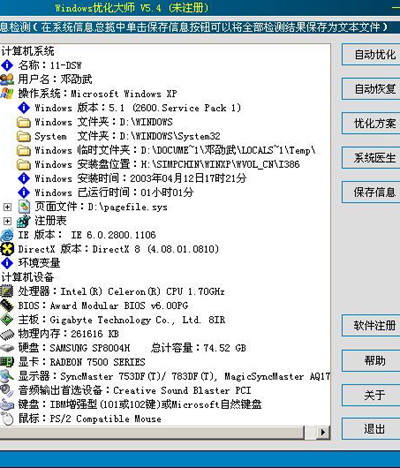Screen dimensions: 400x468
Task: Click the info icon beside 名称 11-DSW
Action: (x=7, y=65)
